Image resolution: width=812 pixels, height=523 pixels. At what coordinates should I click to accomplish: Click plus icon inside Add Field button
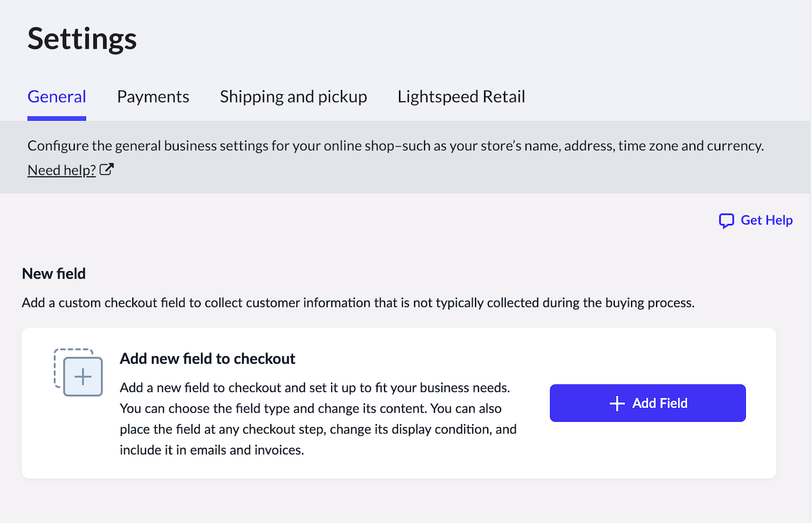click(617, 403)
